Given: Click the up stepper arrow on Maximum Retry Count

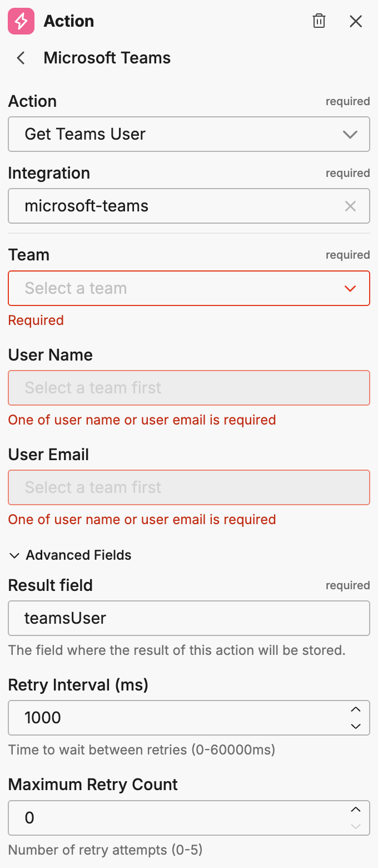Looking at the screenshot, I should pyautogui.click(x=356, y=810).
